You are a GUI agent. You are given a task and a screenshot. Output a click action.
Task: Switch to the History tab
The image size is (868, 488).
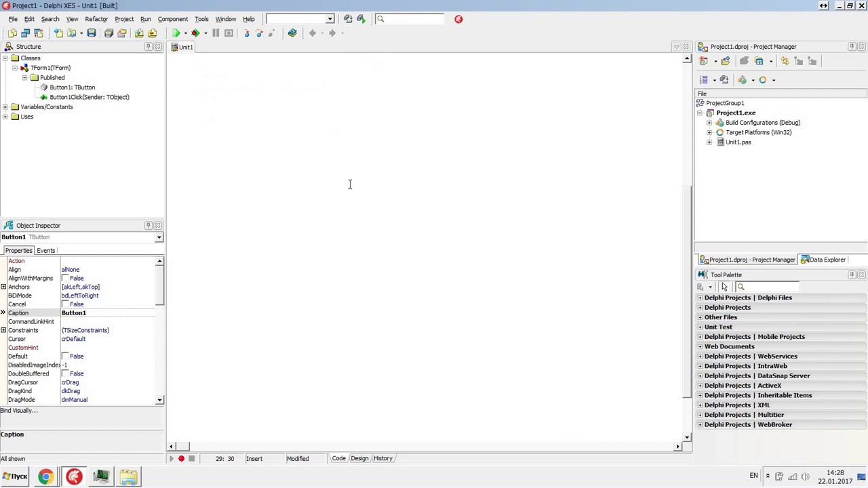pos(382,458)
